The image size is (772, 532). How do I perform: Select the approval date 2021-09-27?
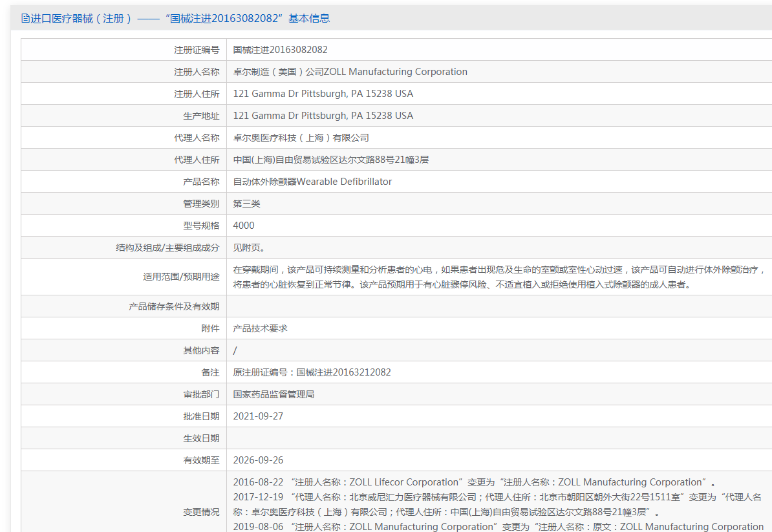(x=258, y=416)
